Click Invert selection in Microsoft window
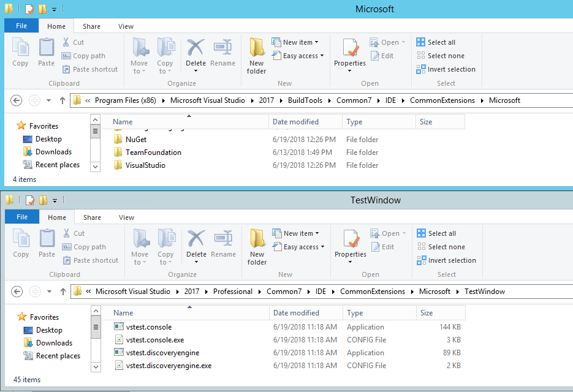The width and height of the screenshot is (573, 392). (x=446, y=69)
